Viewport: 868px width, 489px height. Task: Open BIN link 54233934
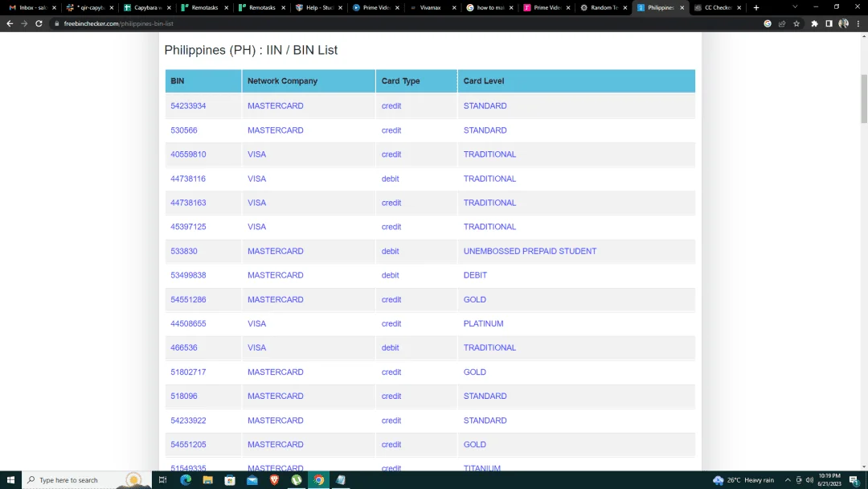(188, 106)
